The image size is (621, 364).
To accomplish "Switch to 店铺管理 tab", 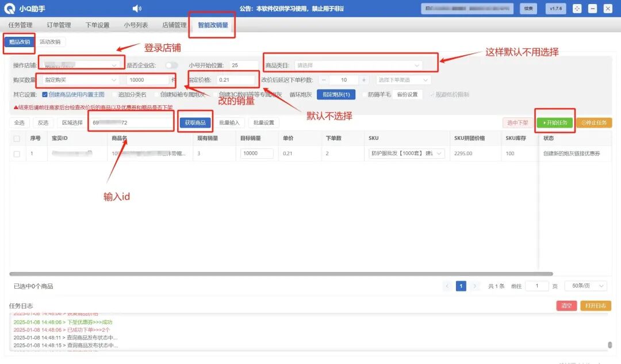I will click(x=174, y=25).
